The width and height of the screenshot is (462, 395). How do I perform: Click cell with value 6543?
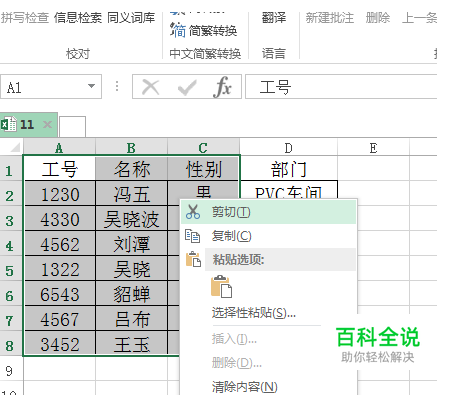tap(60, 294)
